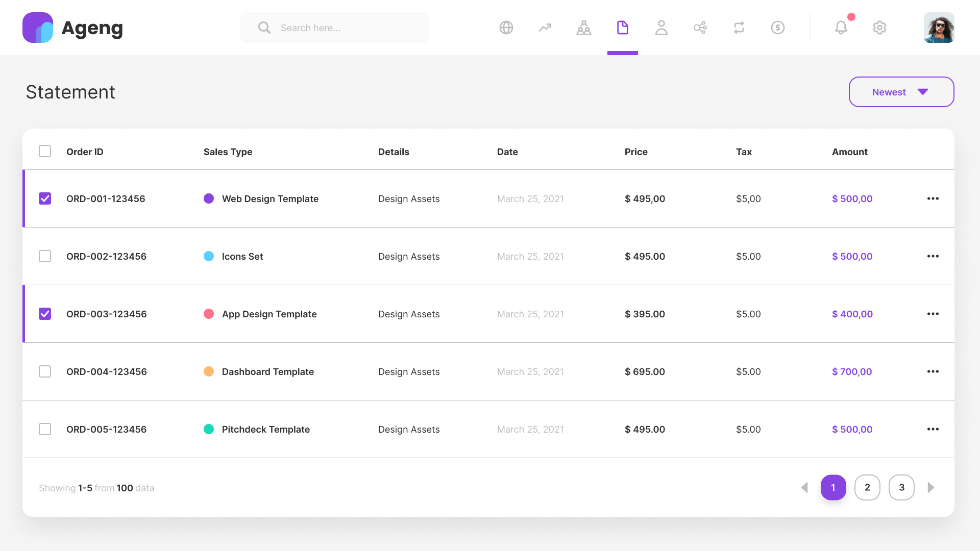Select the share network icon
The width and height of the screenshot is (980, 551).
click(700, 28)
